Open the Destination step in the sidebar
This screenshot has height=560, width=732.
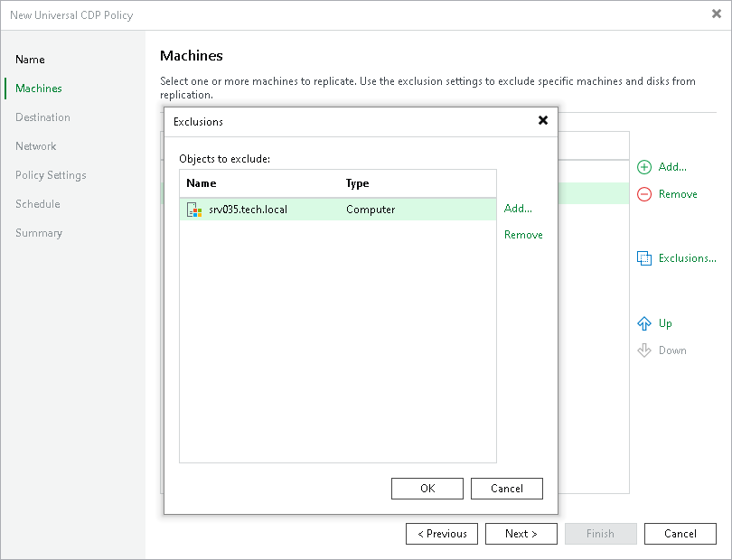(43, 117)
